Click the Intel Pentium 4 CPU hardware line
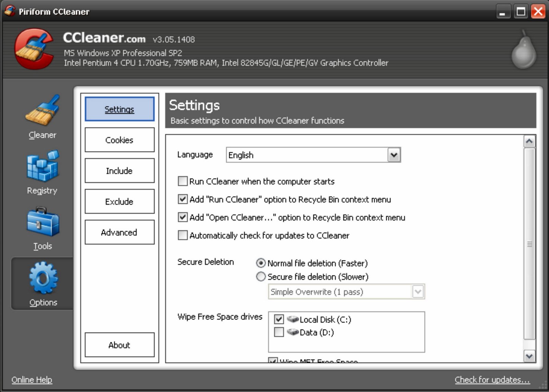This screenshot has width=549, height=392. point(226,63)
